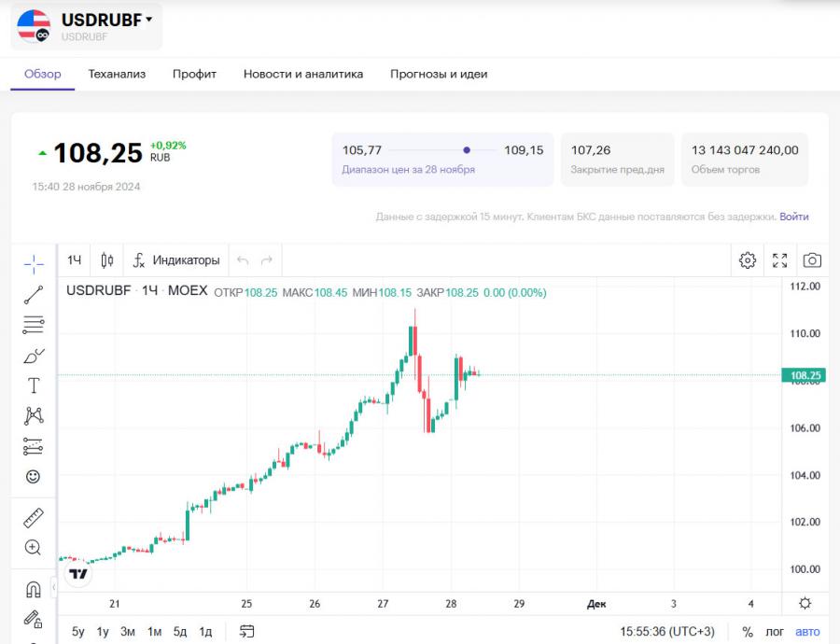
Task: Open the candlestick chart type selector
Action: 107,260
